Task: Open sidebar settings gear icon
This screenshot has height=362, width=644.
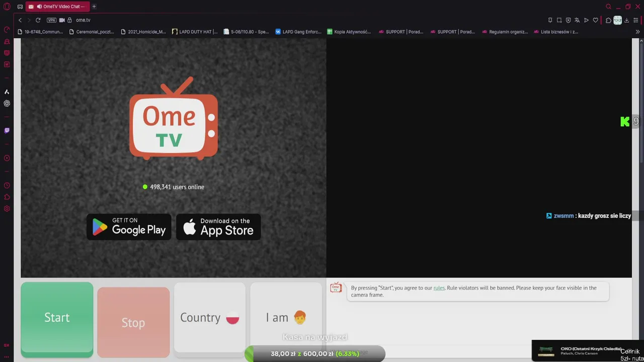Action: (x=7, y=209)
